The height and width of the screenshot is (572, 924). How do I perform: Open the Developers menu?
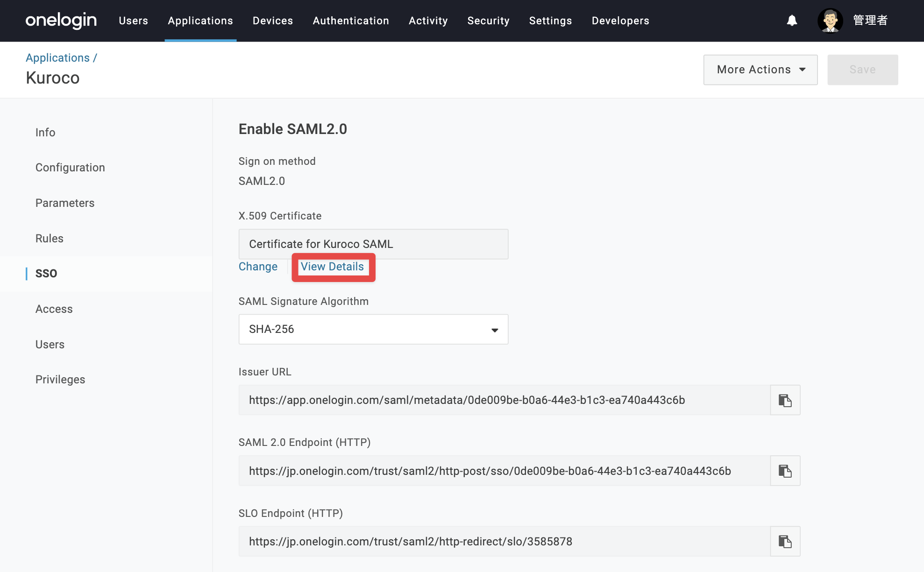(x=620, y=21)
